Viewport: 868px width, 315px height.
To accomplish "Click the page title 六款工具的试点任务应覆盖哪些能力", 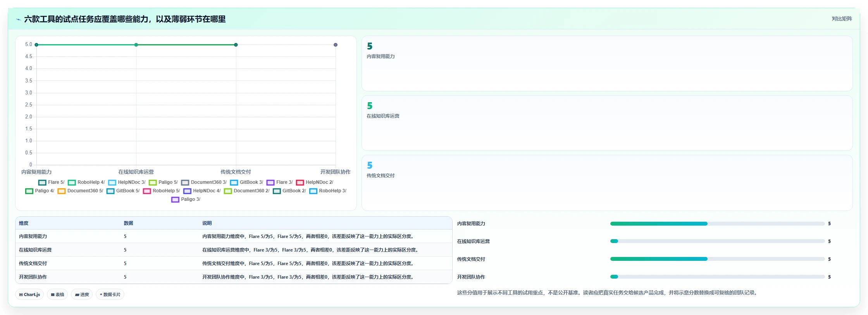I will (x=125, y=19).
